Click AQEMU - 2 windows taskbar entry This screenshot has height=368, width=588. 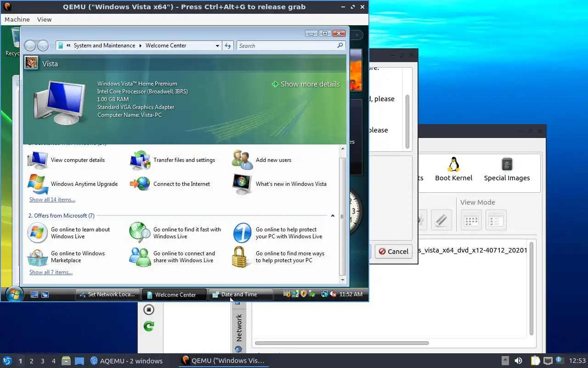click(127, 361)
